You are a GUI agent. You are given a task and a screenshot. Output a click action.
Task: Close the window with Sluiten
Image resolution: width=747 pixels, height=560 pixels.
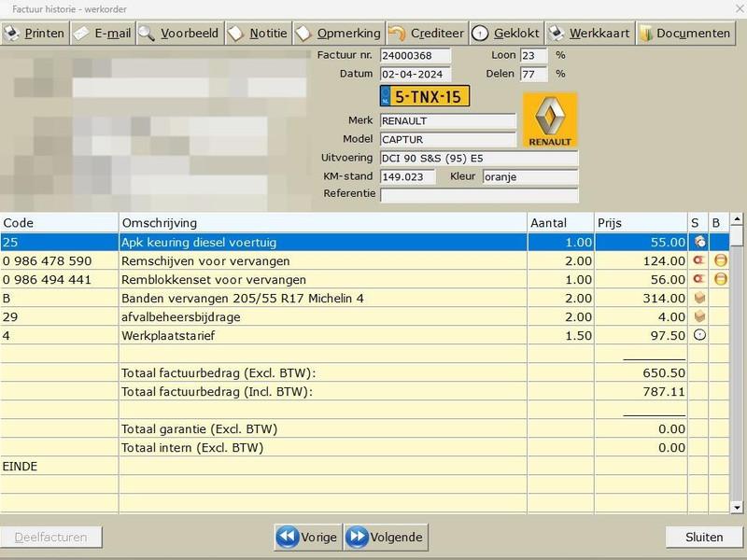point(703,537)
